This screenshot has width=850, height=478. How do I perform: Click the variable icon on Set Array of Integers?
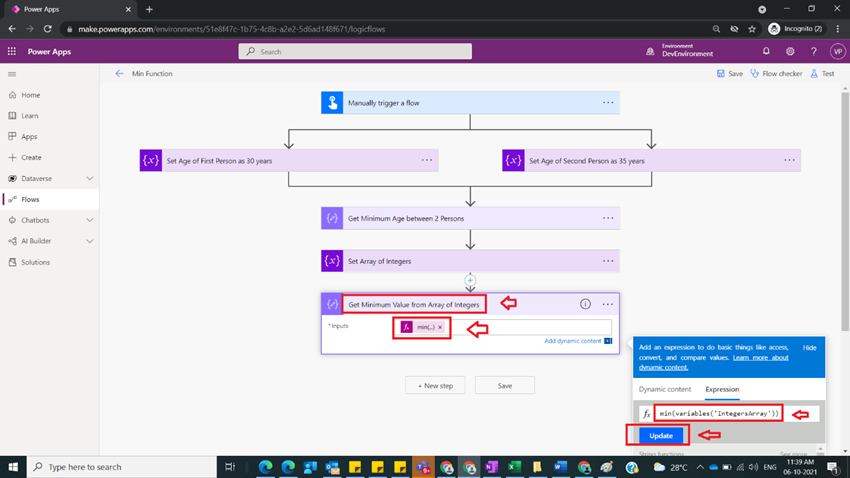click(332, 261)
